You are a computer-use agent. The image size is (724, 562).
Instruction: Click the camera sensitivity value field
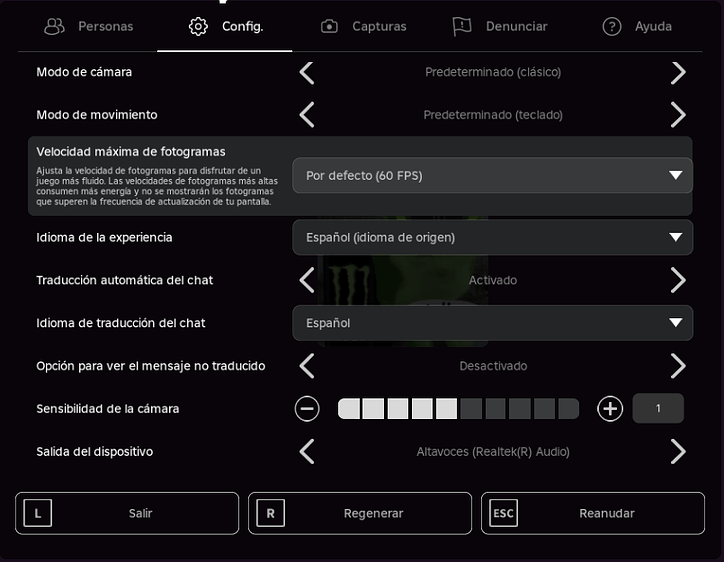tap(658, 408)
